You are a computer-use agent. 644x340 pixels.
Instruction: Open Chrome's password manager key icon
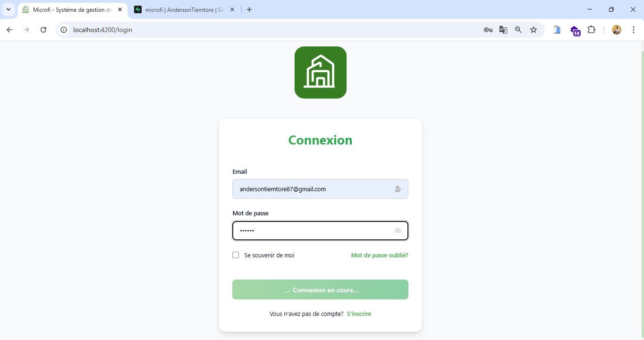click(488, 29)
